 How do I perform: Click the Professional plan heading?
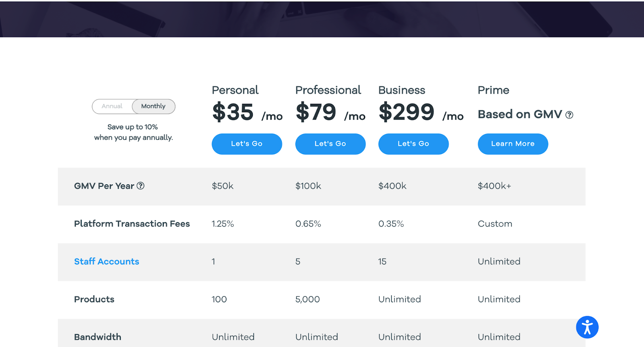[x=328, y=90]
